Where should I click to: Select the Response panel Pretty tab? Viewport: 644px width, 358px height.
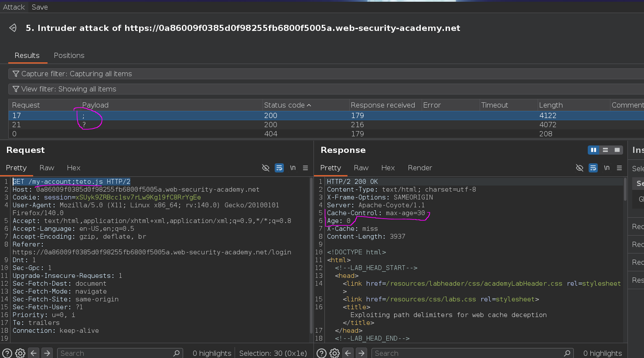(331, 168)
